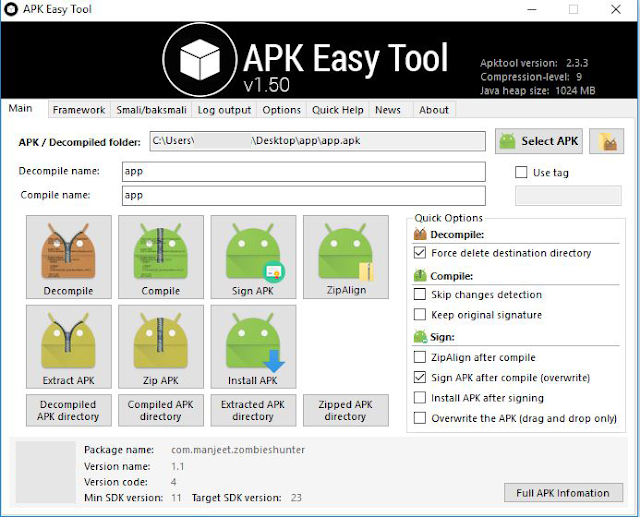Click the Min SDK version 11 value
The width and height of the screenshot is (640, 517).
pos(176,497)
